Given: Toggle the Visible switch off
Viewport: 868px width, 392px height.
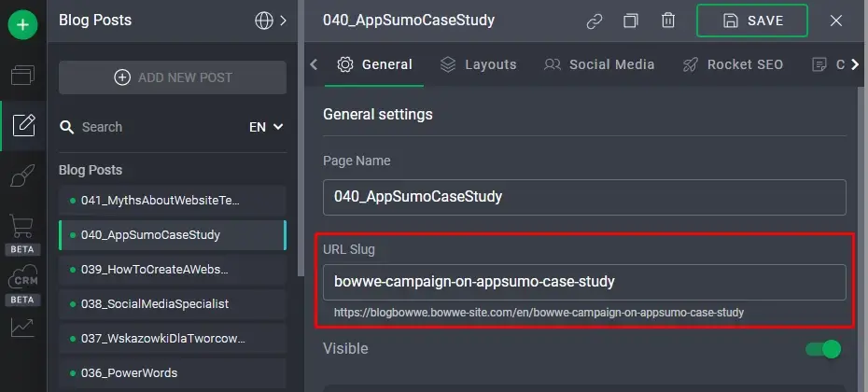Looking at the screenshot, I should click(823, 349).
